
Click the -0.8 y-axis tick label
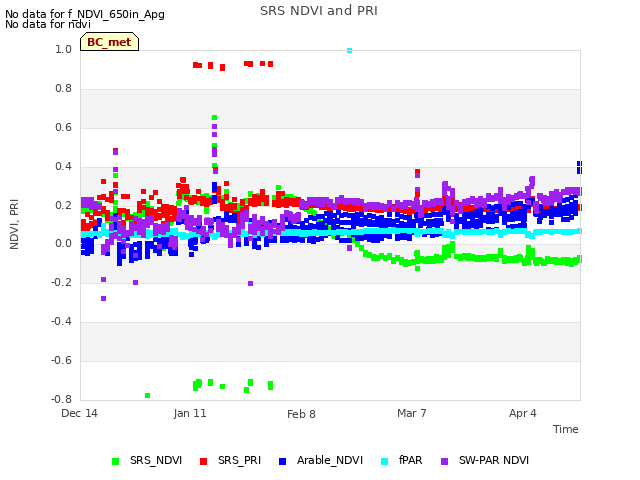62,399
